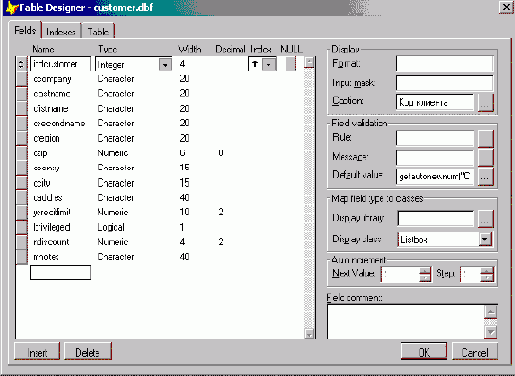
Task: Open Display class dropdown showing Listbox
Action: [x=485, y=239]
